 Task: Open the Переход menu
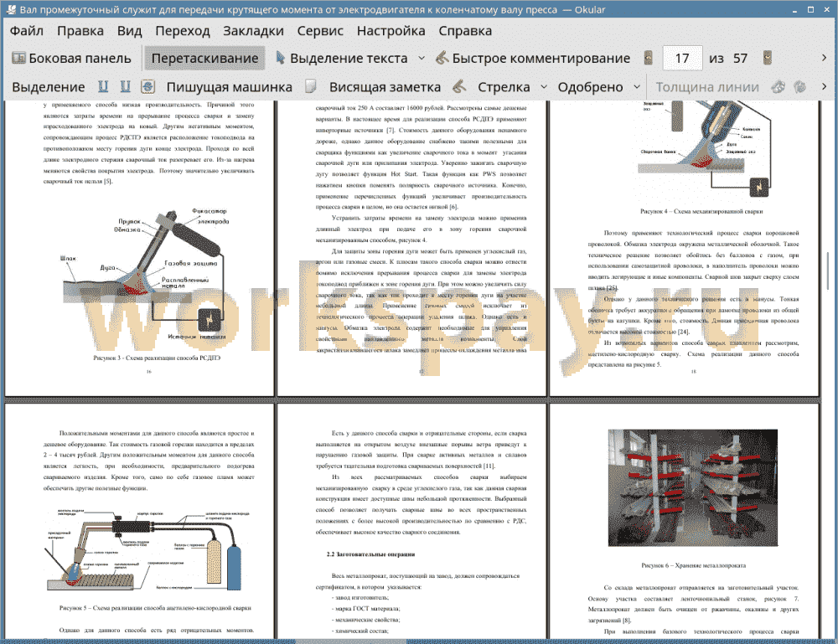click(182, 30)
